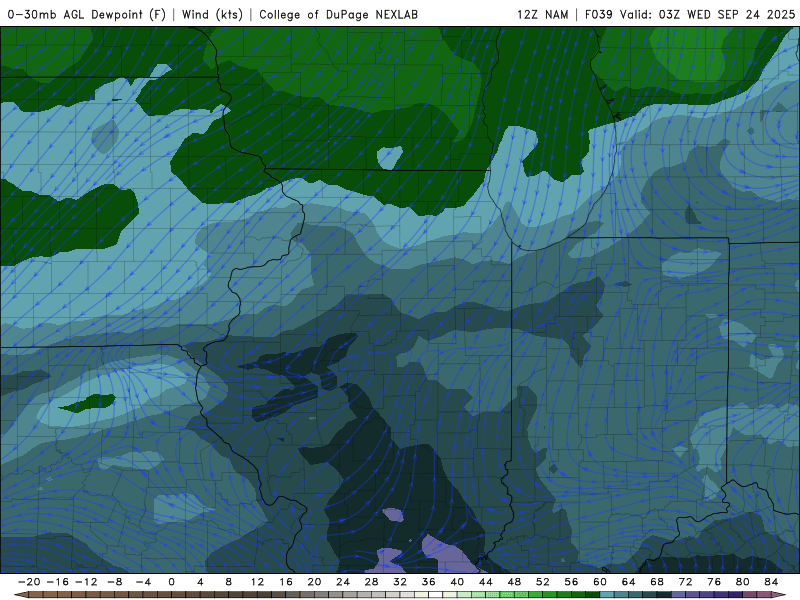This screenshot has height=600, width=800.
Task: Click the left arrow end of color bar
Action: point(20,595)
